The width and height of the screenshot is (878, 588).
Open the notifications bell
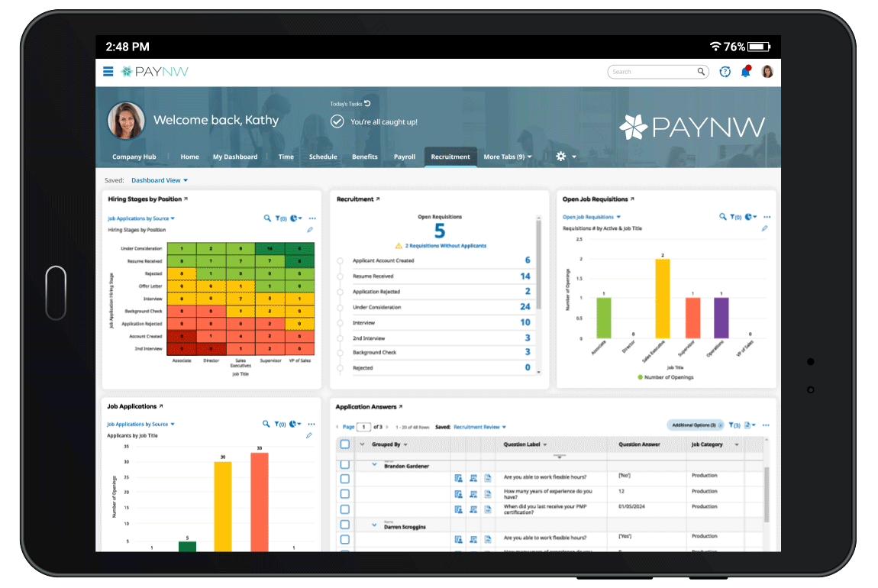746,72
